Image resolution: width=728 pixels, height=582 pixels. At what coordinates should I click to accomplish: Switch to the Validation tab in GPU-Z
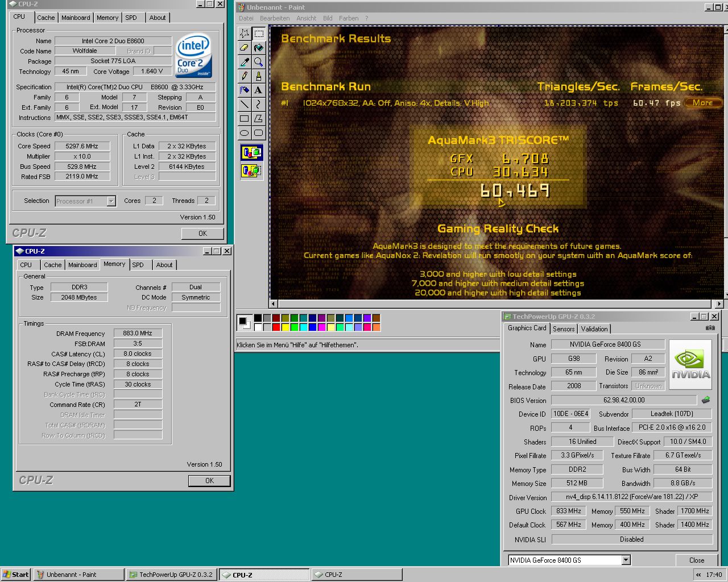click(594, 329)
